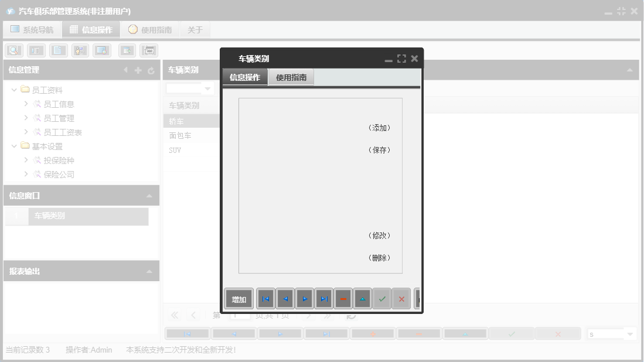Collapse the 车辆类别 panel in main window
644x362 pixels.
point(629,70)
